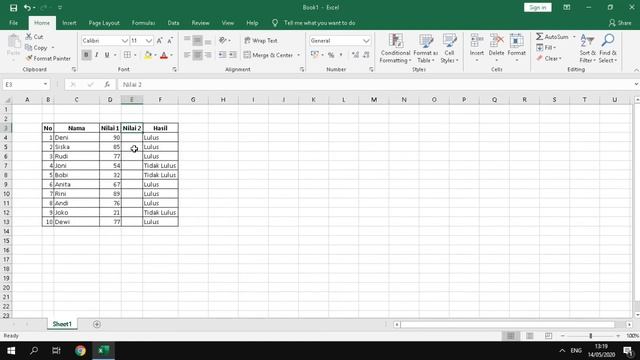Click the Increase Decimal icon
The image size is (640, 360).
click(x=355, y=55)
